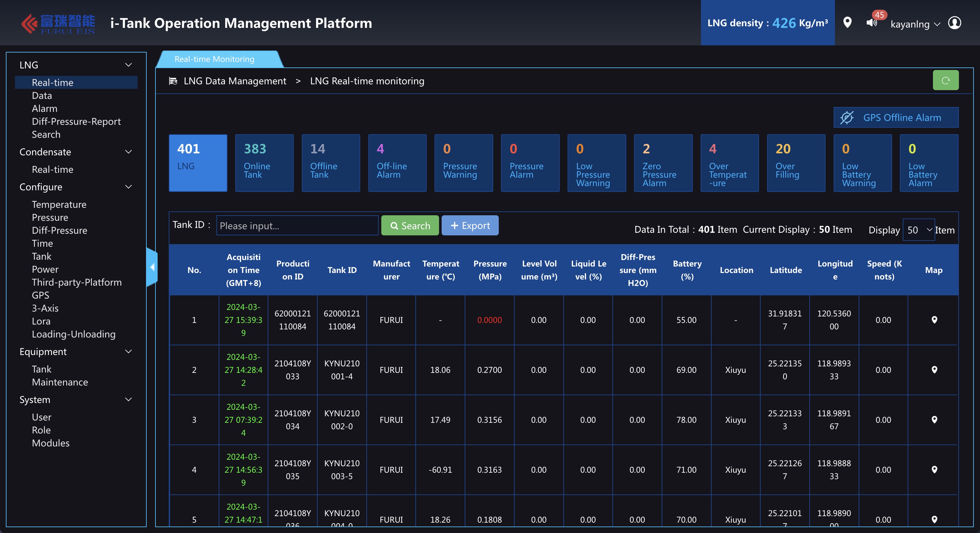Collapse the System menu section
The height and width of the screenshot is (533, 980).
(129, 399)
